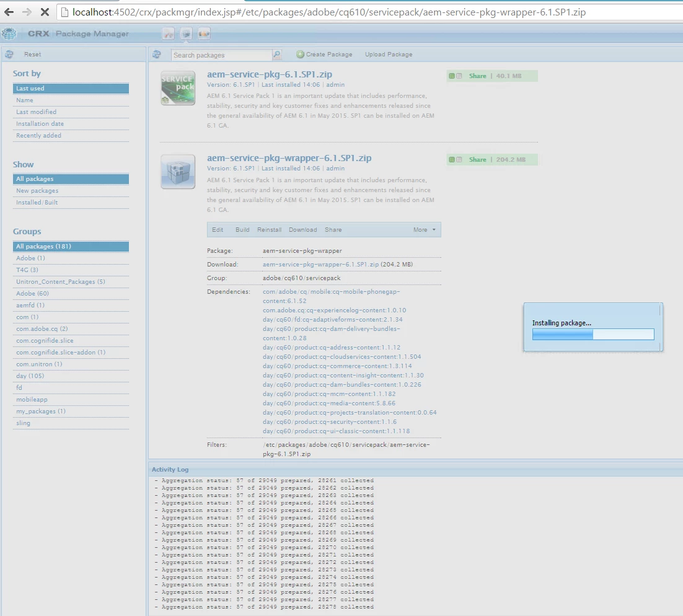Viewport: 683px width, 616px height.
Task: Sort by Recently added
Action: click(71, 136)
